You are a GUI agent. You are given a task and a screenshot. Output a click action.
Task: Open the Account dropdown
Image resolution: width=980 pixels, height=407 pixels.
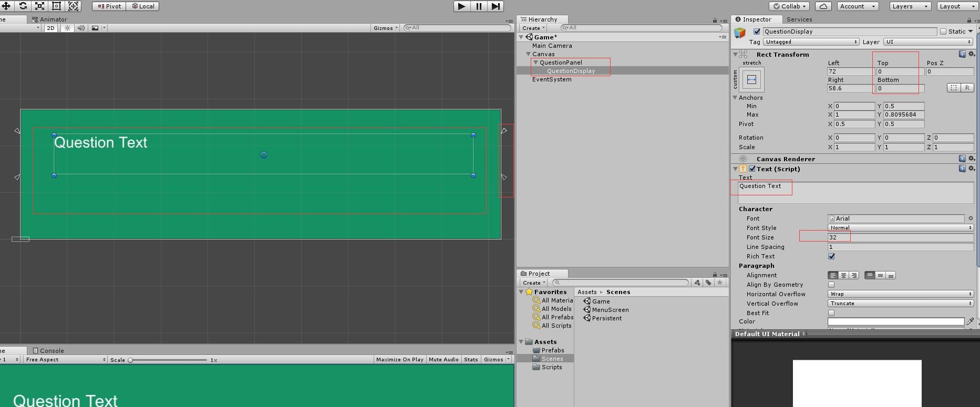click(x=858, y=6)
